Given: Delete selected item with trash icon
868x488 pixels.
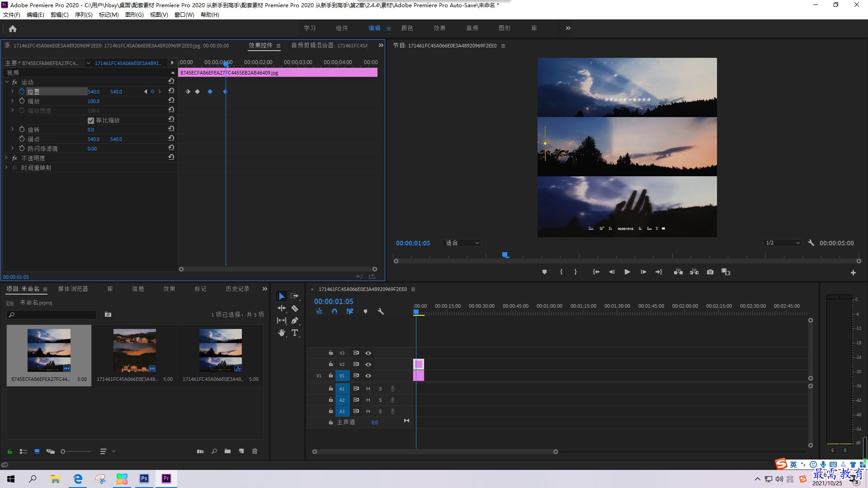Looking at the screenshot, I should click(x=255, y=451).
